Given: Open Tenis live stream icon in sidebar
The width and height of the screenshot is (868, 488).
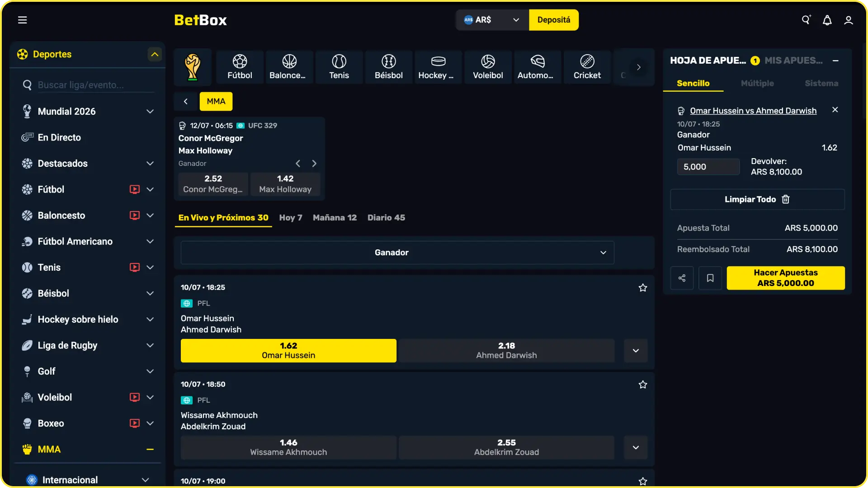Looking at the screenshot, I should (x=135, y=267).
